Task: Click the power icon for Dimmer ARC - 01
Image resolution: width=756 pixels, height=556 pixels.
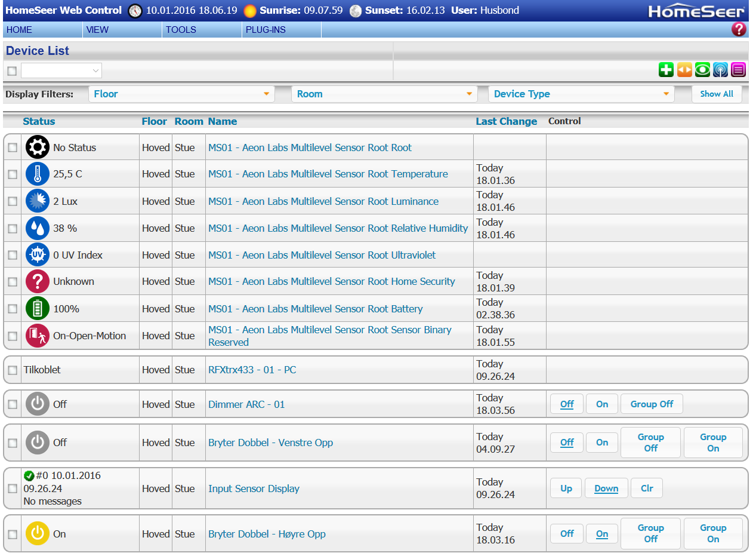Action: click(38, 404)
